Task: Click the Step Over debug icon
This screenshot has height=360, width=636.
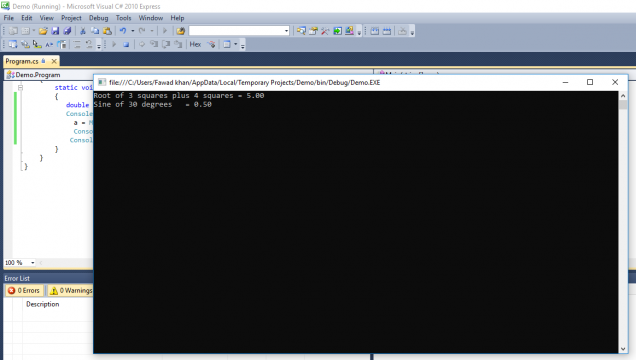Action: (166, 44)
